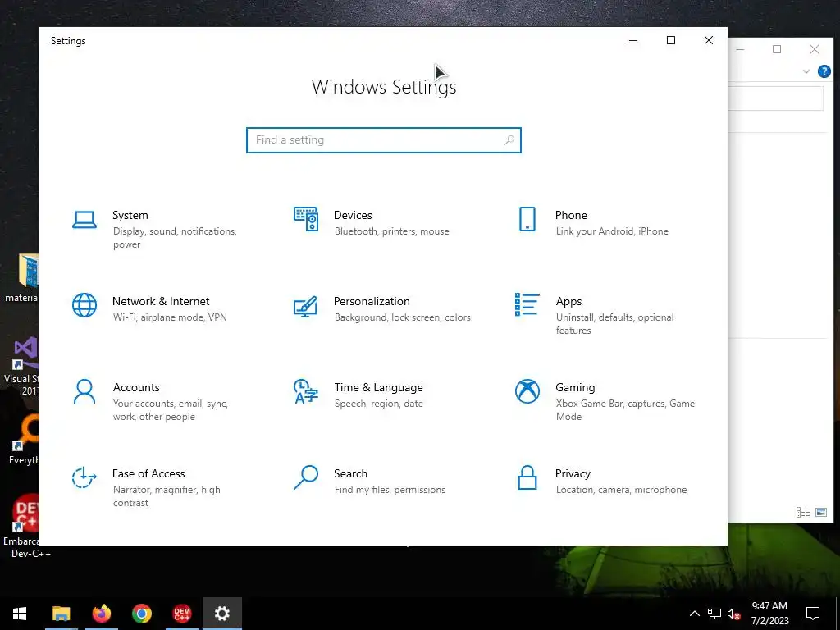This screenshot has width=840, height=630.
Task: Open the Time & Language icon
Action: tap(306, 391)
